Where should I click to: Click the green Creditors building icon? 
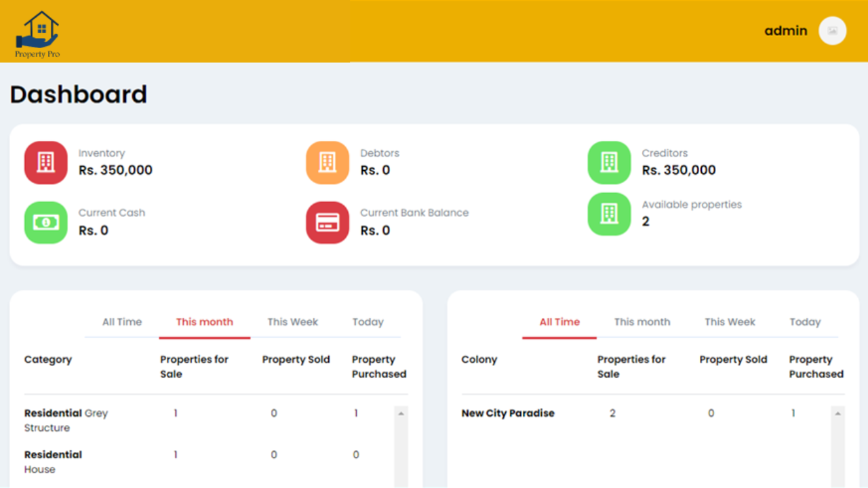(x=609, y=163)
